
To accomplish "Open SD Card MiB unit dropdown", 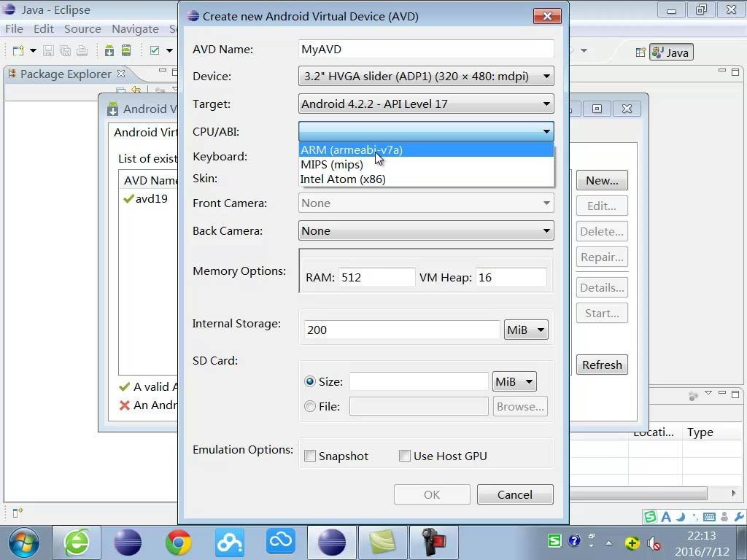I will click(514, 381).
